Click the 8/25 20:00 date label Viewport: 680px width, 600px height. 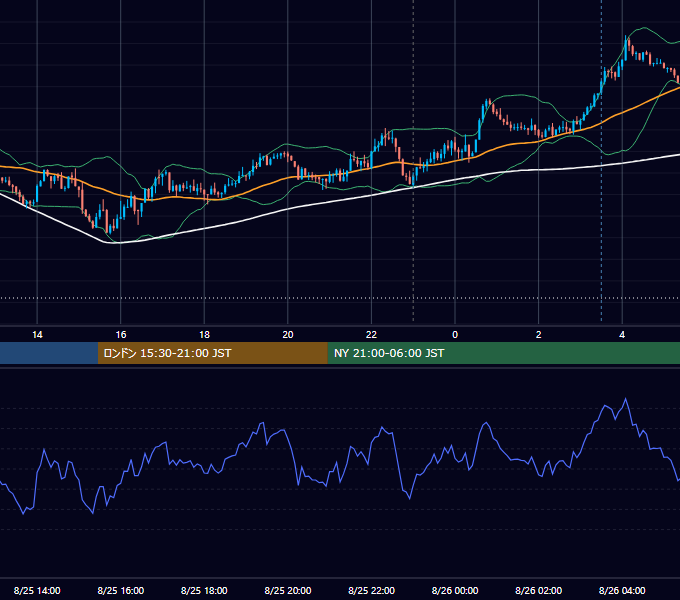(288, 590)
